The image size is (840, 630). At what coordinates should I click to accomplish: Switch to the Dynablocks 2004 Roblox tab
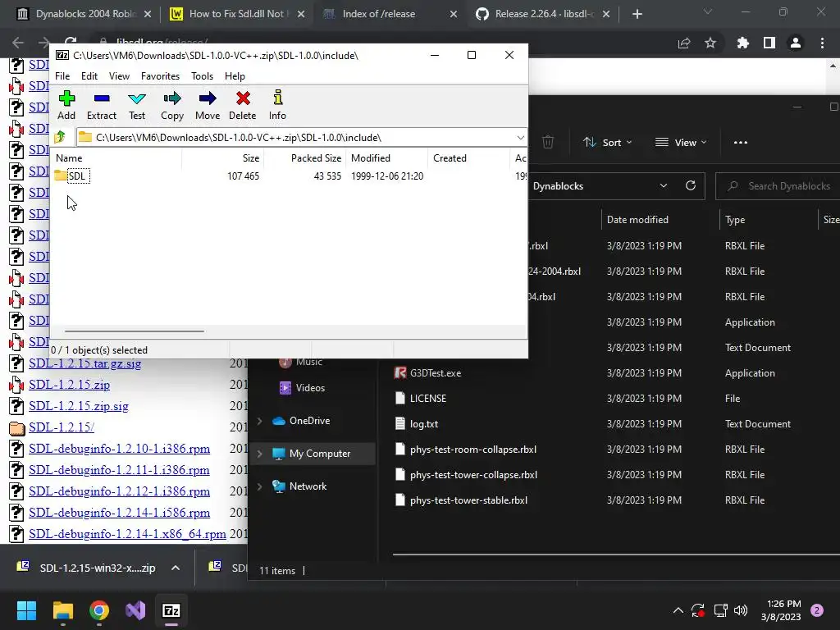(85, 14)
